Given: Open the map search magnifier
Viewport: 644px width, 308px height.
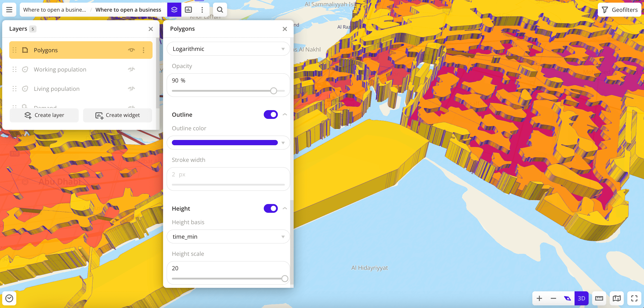Looking at the screenshot, I should tap(220, 10).
